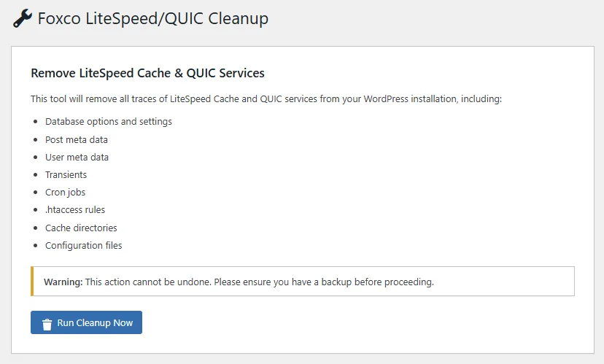Select the "User meta data" list item
The image size is (604, 364).
click(77, 157)
